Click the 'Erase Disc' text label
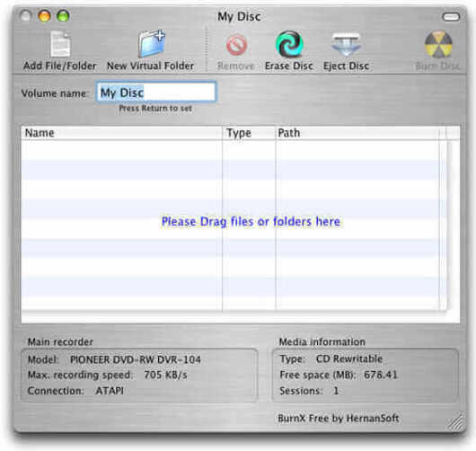The height and width of the screenshot is (451, 476). pos(288,66)
